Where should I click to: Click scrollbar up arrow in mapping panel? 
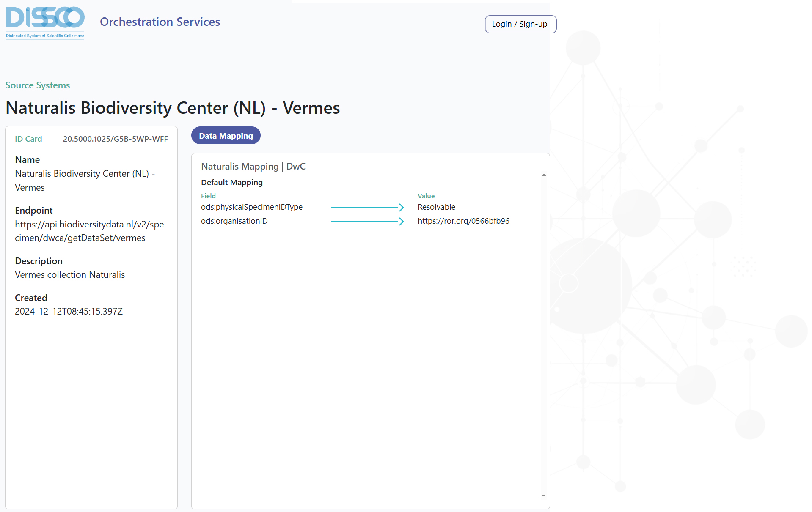click(x=544, y=175)
